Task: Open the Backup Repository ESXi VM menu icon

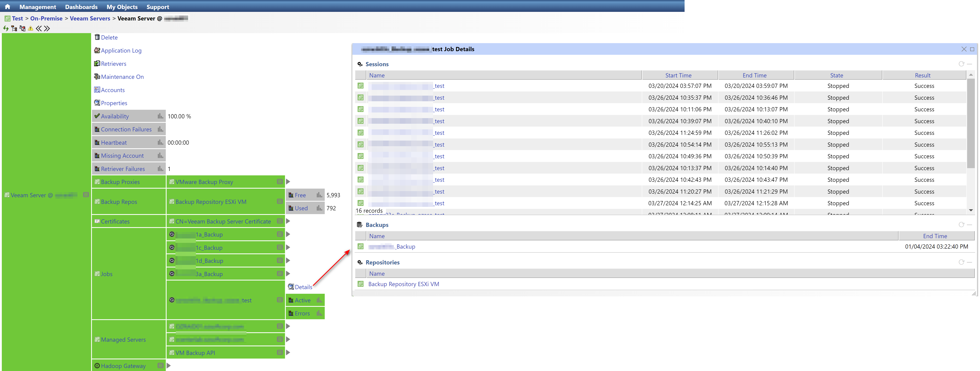Action: (x=280, y=202)
